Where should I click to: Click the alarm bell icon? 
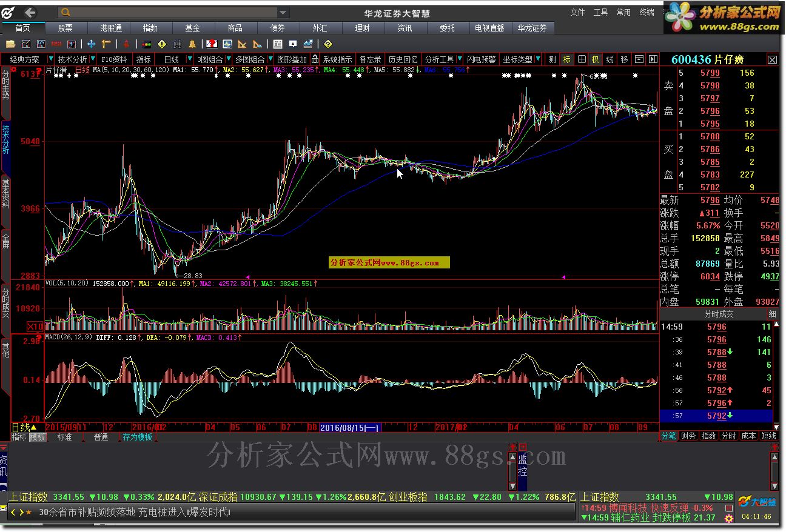[x=192, y=44]
